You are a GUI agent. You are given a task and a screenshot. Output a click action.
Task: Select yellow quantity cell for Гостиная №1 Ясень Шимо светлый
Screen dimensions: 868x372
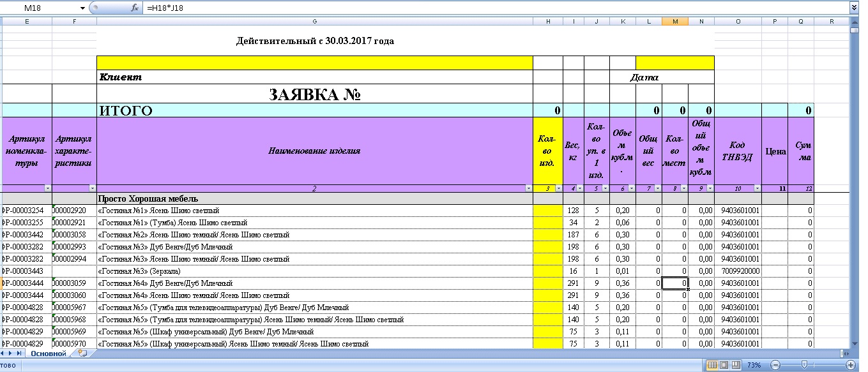547,211
